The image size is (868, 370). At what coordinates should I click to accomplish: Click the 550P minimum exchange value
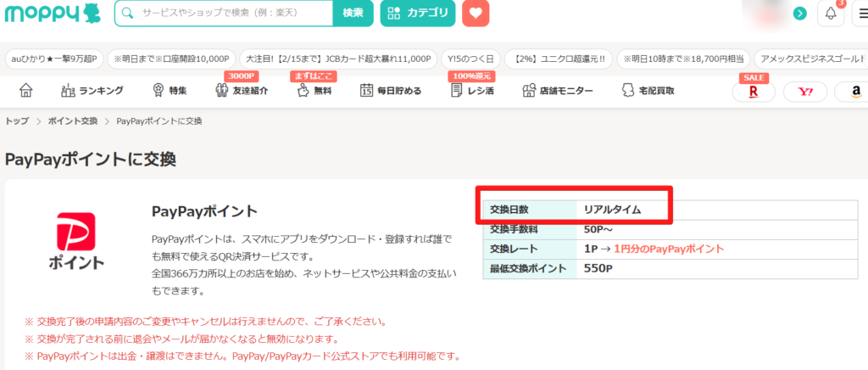(598, 269)
